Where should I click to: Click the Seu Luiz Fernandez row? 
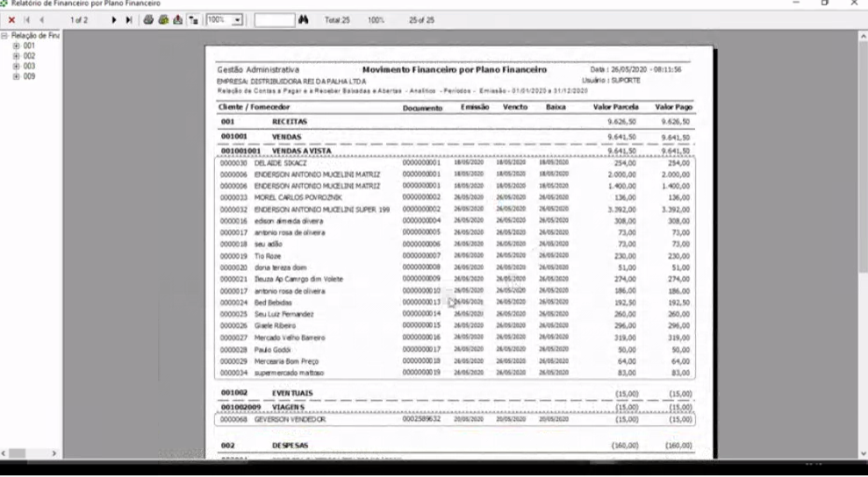coord(455,314)
